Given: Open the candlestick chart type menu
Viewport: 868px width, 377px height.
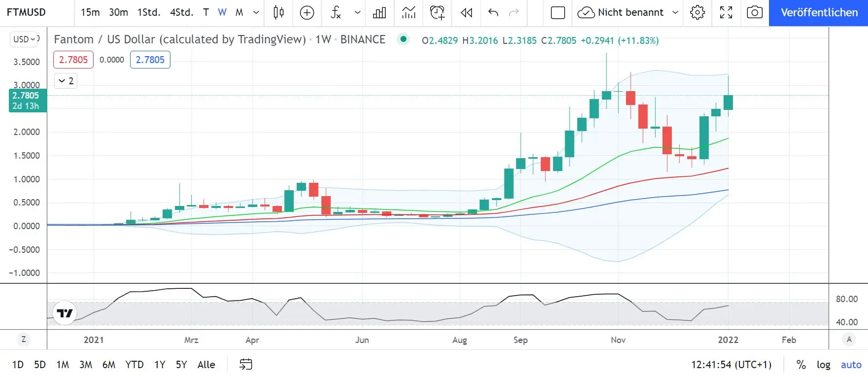Looking at the screenshot, I should point(278,12).
